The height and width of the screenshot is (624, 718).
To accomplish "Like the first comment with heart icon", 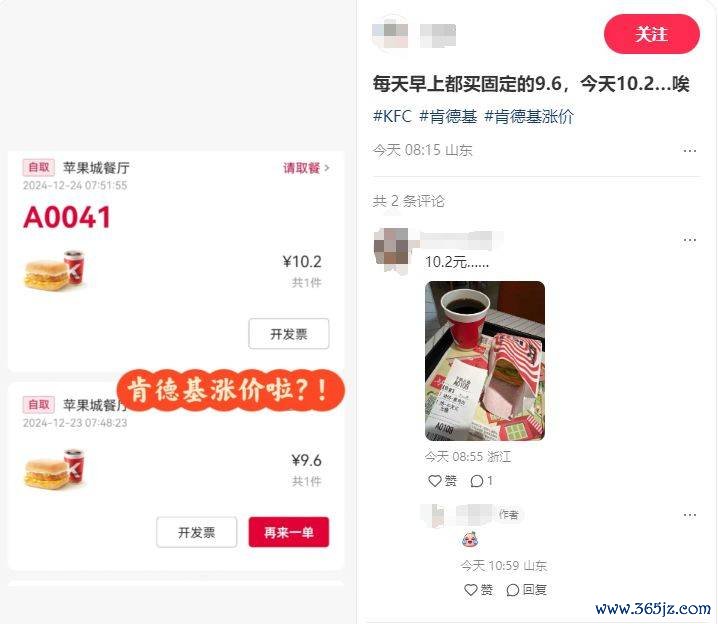I will 435,481.
